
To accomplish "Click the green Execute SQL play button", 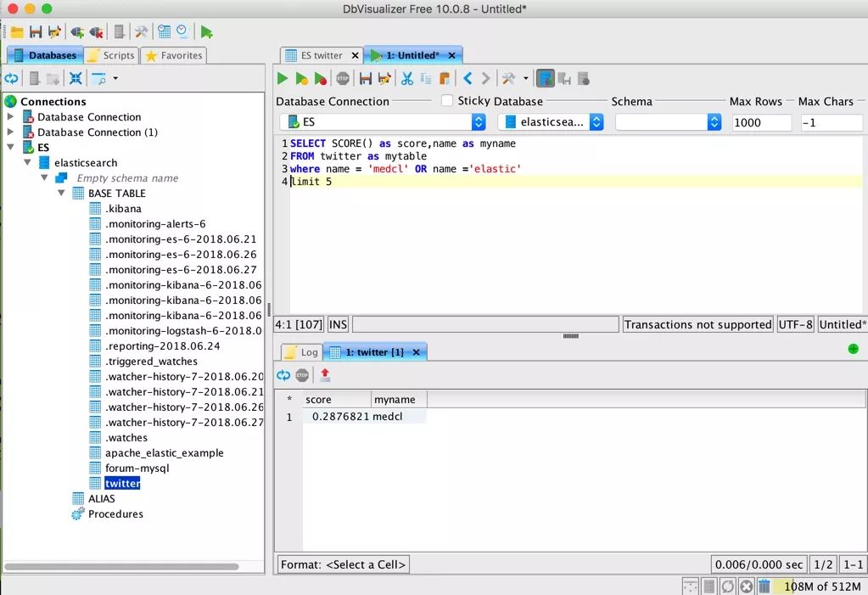I will (283, 79).
